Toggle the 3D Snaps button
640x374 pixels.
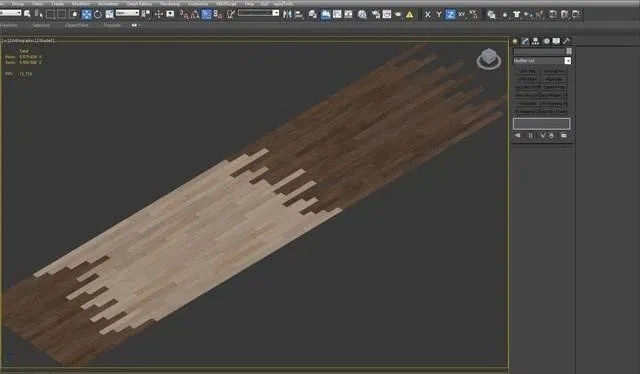coord(184,15)
